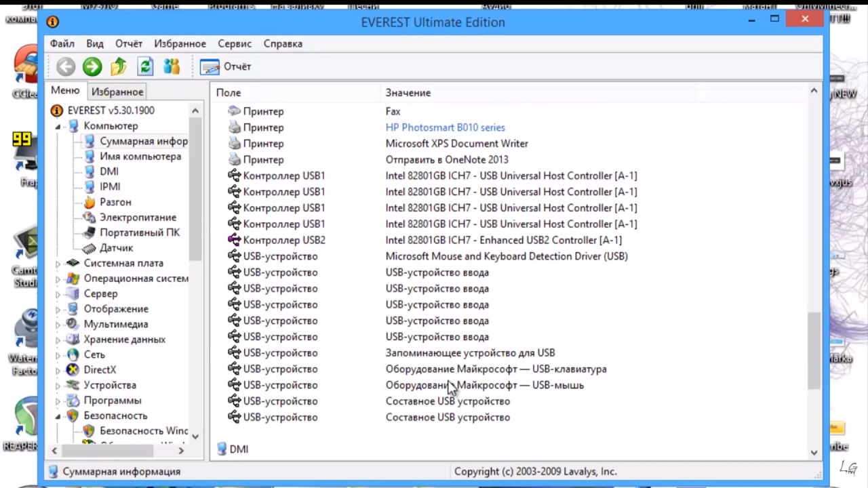Click the Up folder toolbar icon
Screen dimensions: 868x488
(x=119, y=66)
